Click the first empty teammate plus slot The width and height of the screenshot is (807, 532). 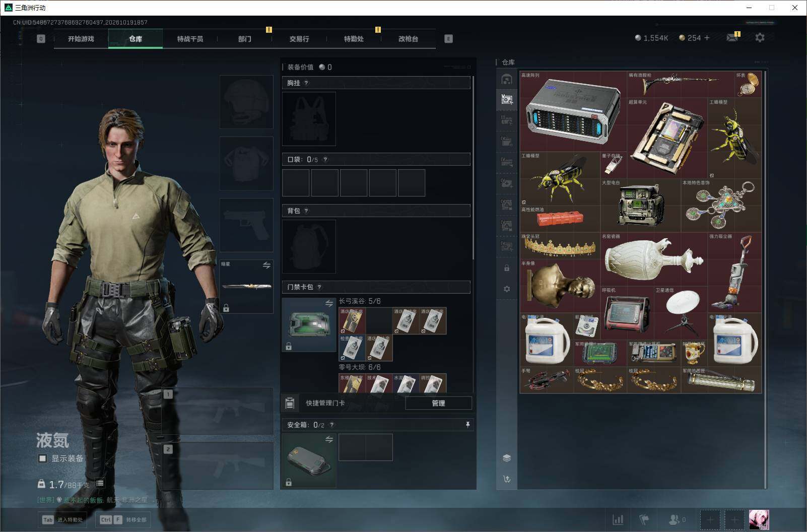tap(710, 519)
